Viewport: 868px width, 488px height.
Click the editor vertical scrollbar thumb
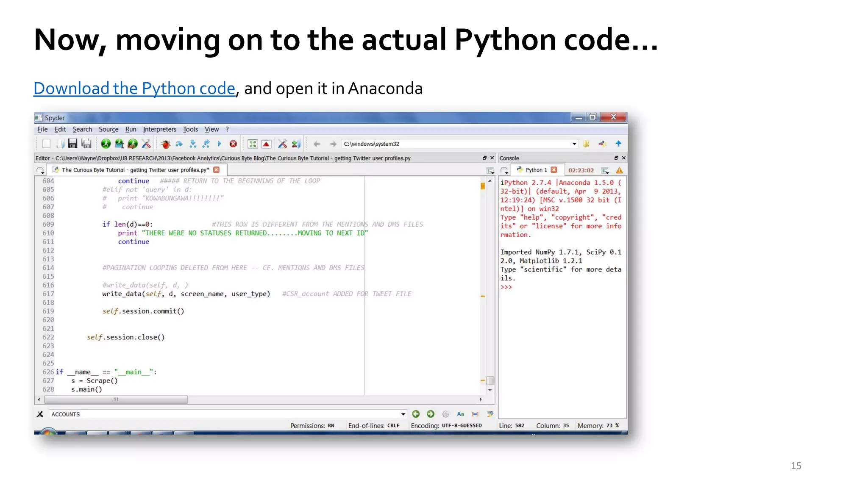tap(490, 380)
